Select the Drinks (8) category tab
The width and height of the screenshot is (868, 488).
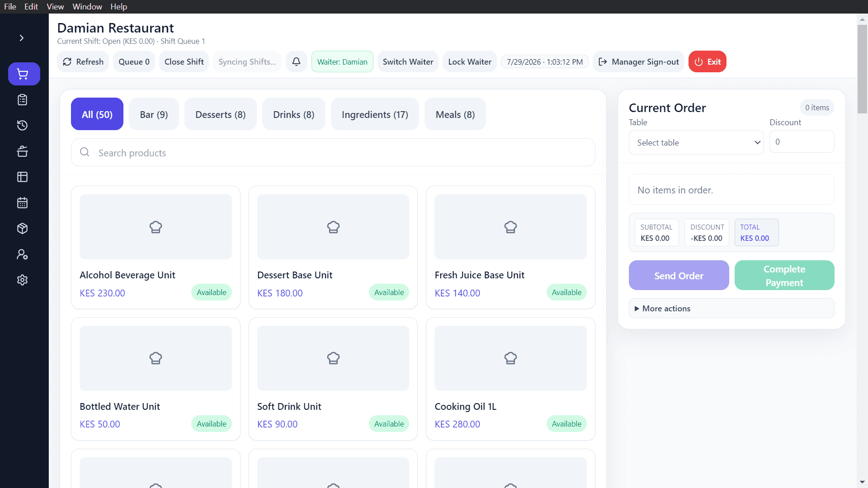click(294, 114)
